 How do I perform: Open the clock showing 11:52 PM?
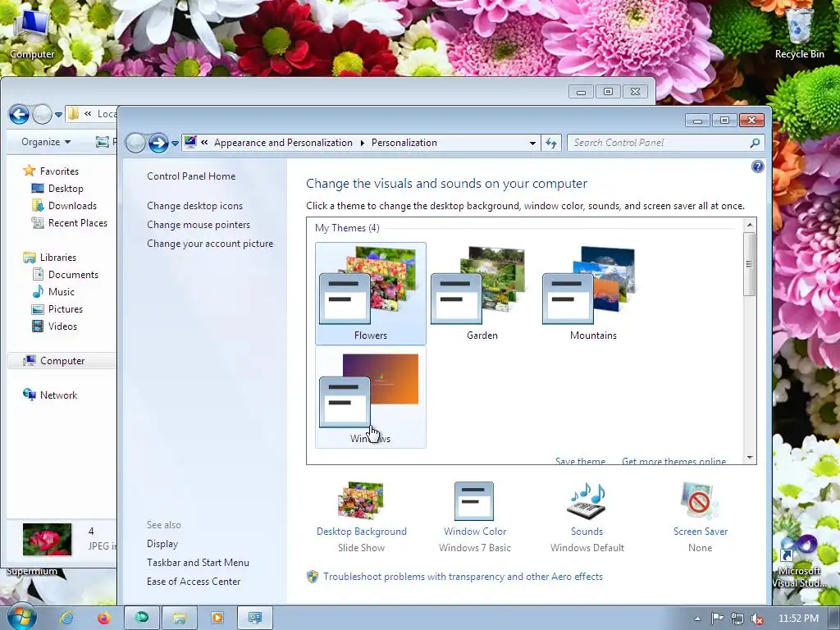click(798, 619)
